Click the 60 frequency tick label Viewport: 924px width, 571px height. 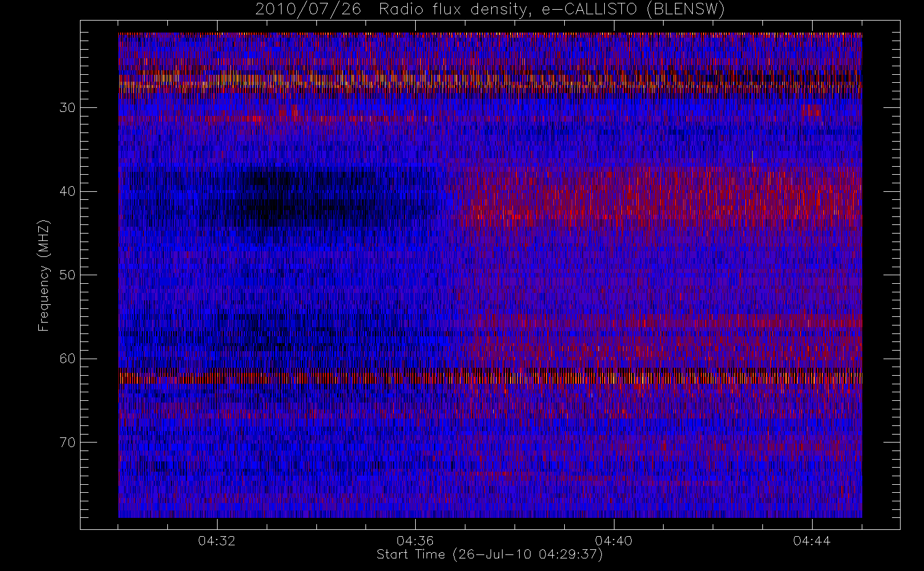[67, 359]
